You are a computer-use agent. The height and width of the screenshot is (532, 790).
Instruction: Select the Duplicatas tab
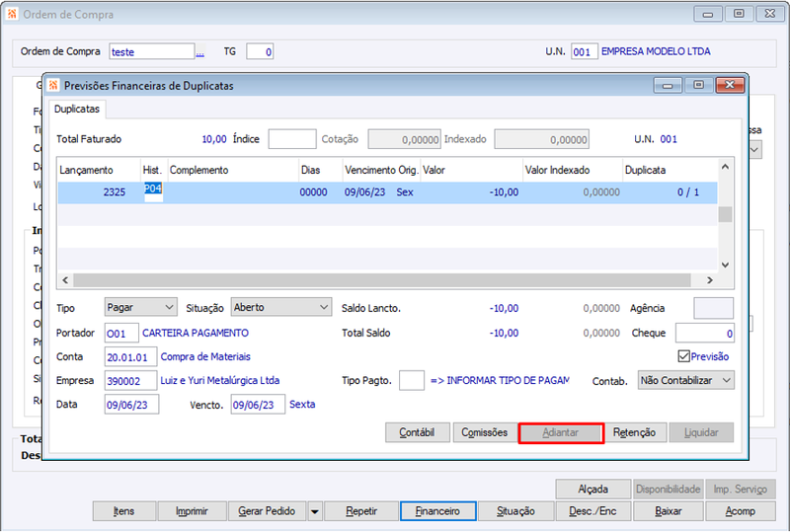coord(77,109)
